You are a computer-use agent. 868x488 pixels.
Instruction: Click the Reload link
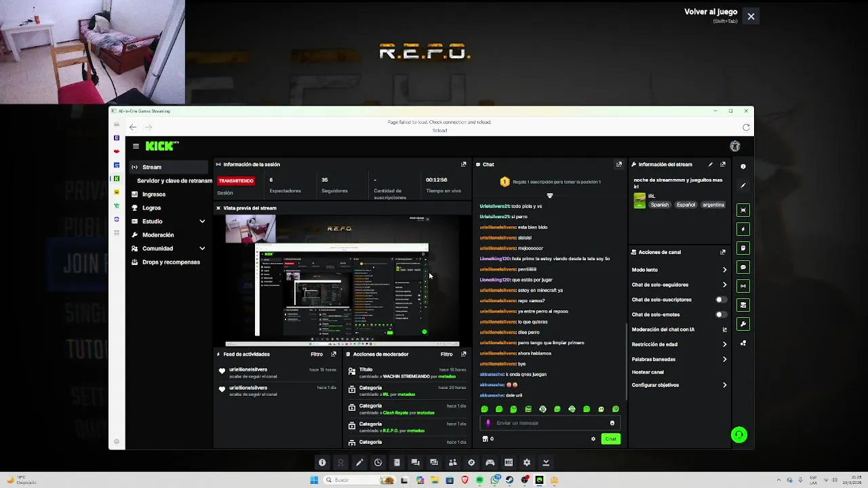click(439, 130)
